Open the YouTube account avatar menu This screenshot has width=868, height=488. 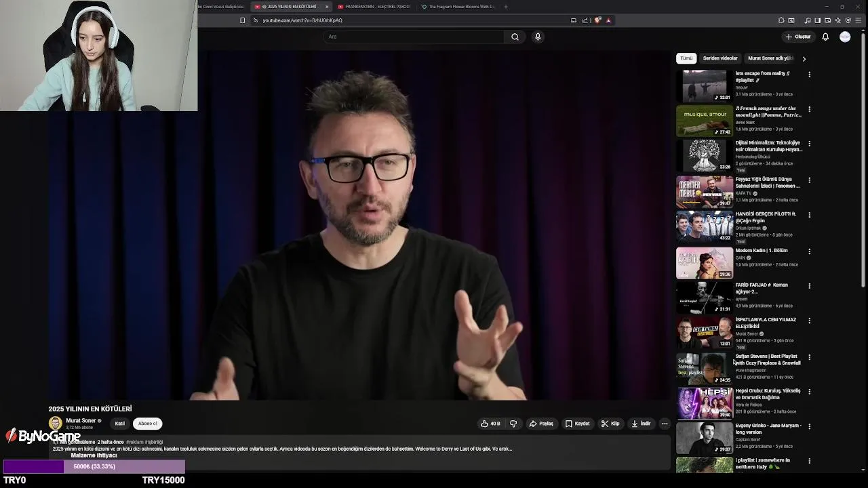[x=845, y=37]
